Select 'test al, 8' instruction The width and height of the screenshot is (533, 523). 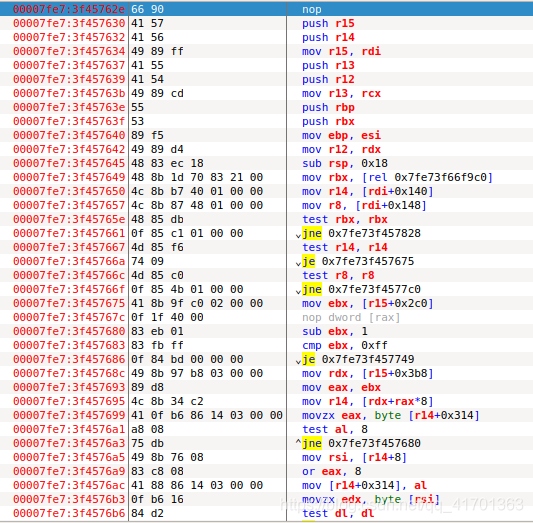[335, 429]
